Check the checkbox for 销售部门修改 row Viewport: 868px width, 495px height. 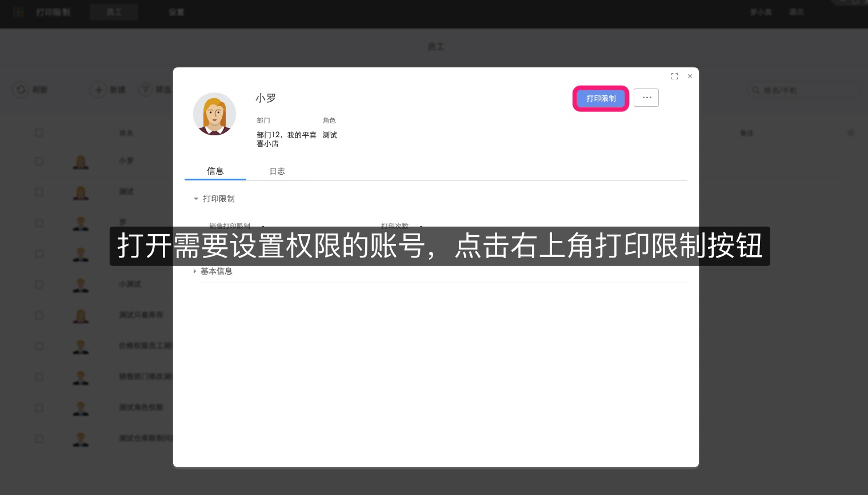click(x=39, y=377)
